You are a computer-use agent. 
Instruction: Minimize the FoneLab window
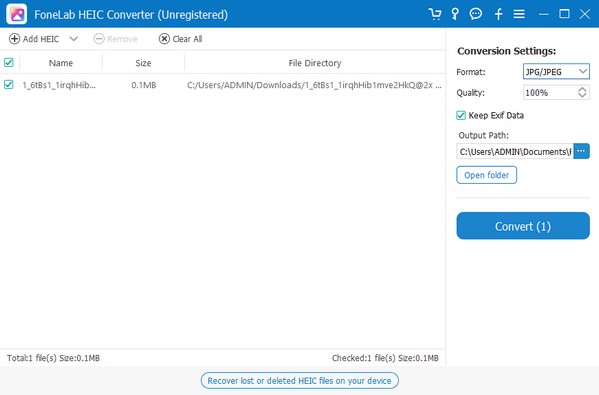[x=544, y=14]
